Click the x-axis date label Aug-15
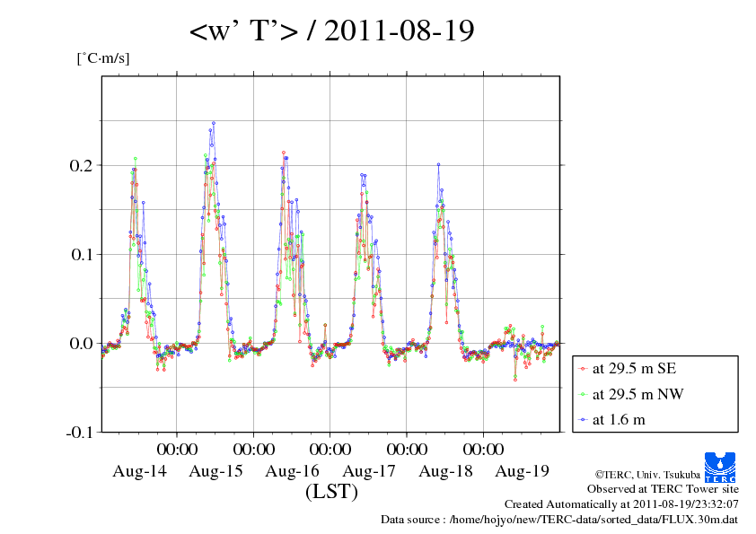Screen dimensions: 756x534 pyautogui.click(x=215, y=471)
